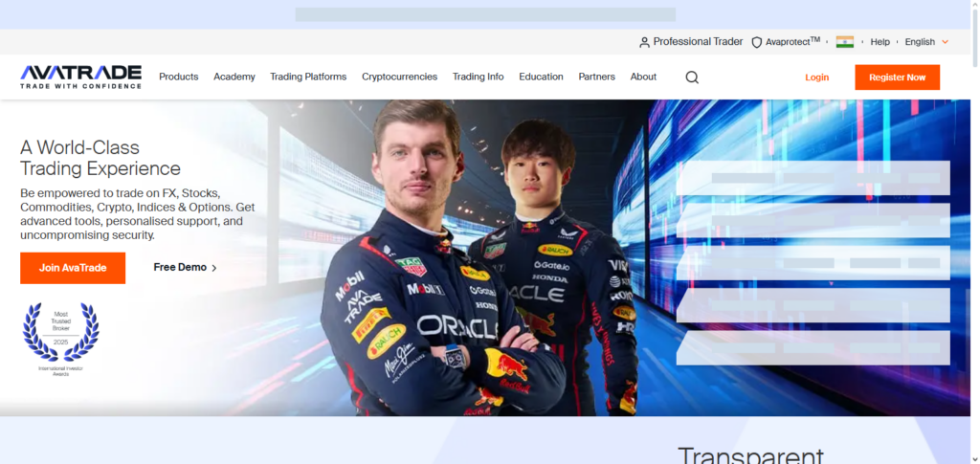The height and width of the screenshot is (464, 980).
Task: Click the search magnifier icon
Action: pyautogui.click(x=692, y=77)
